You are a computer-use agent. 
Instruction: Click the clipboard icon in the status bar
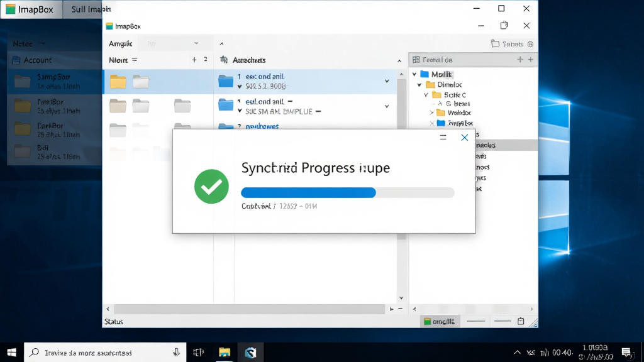521,321
